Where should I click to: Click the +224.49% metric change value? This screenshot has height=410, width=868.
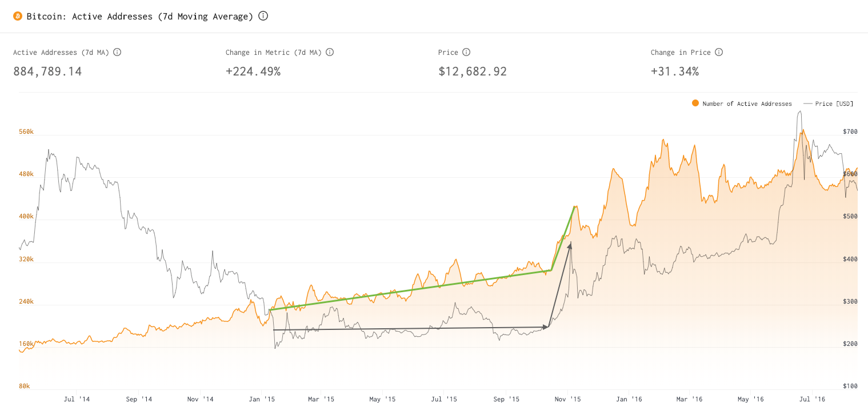coord(253,71)
